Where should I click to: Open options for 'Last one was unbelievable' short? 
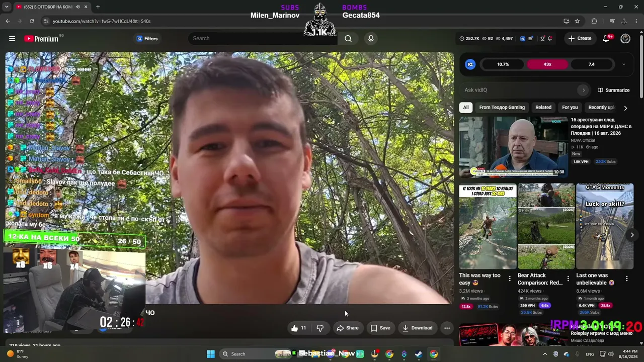click(x=627, y=279)
